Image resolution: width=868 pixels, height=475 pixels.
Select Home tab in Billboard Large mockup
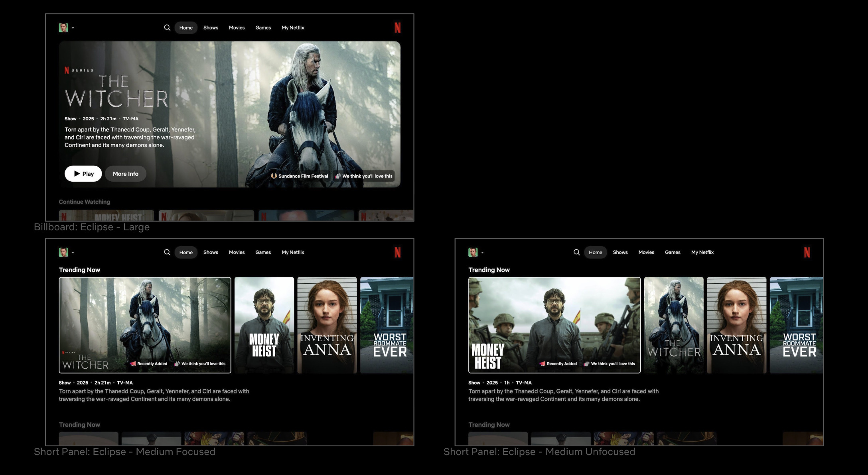click(x=186, y=27)
